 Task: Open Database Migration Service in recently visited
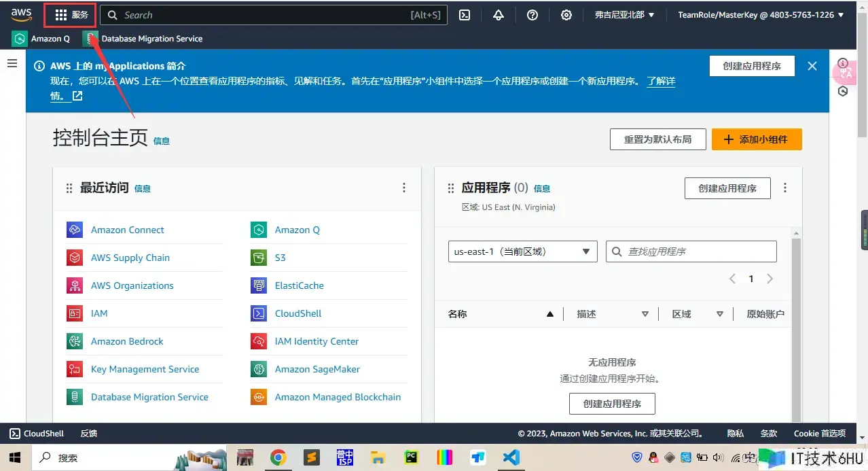tap(149, 397)
